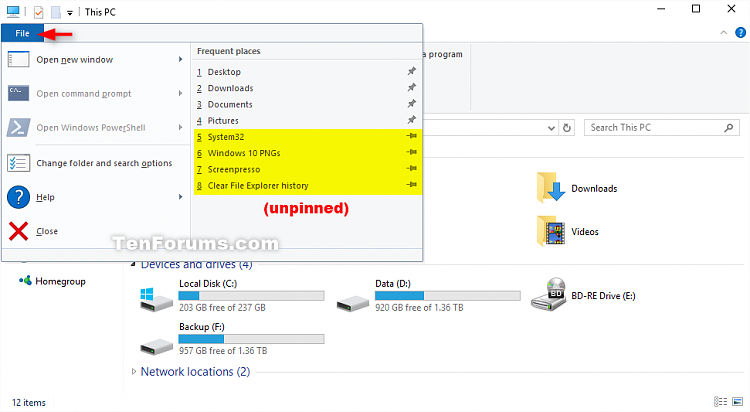
Task: Unpin Downloads using its pin icon
Action: pos(411,88)
